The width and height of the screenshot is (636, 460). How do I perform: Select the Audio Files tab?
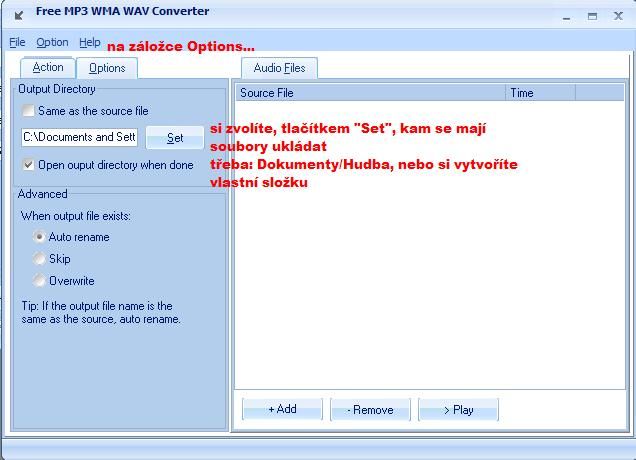pos(279,68)
